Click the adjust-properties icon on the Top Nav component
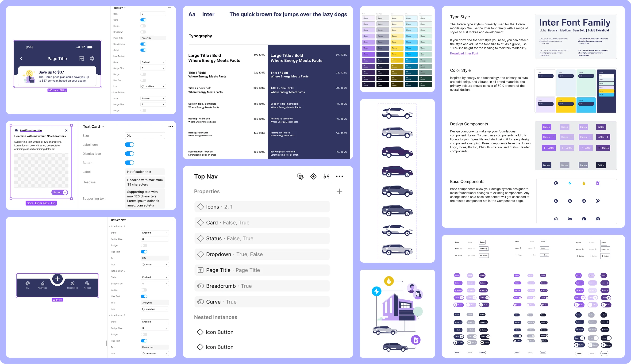Image resolution: width=631 pixels, height=364 pixels. [x=326, y=176]
